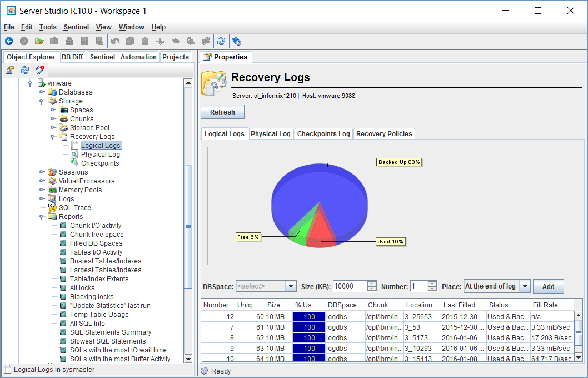Click the new connection wand icon
This screenshot has height=378, width=588.
[40, 70]
